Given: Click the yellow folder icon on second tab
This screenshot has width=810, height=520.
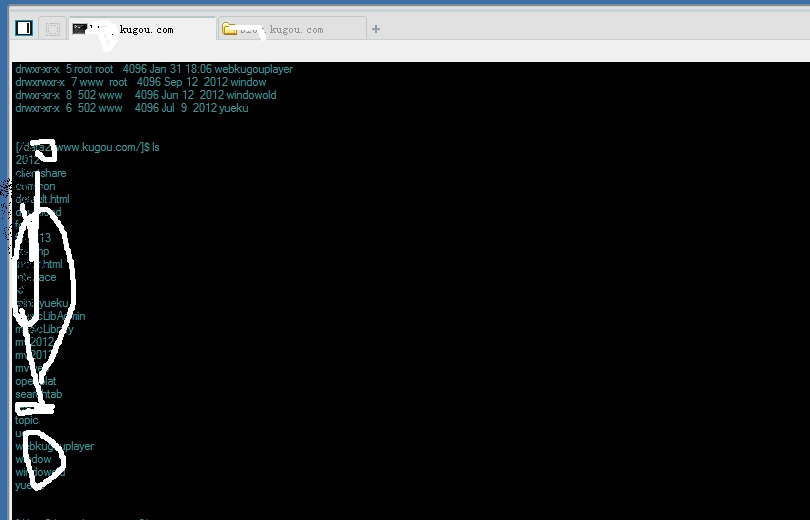Looking at the screenshot, I should (229, 29).
